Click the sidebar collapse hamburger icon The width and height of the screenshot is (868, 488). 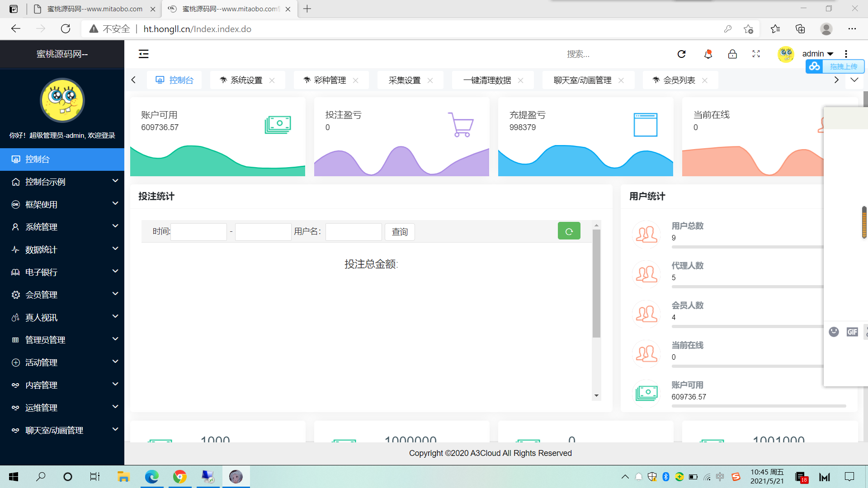[x=143, y=54]
